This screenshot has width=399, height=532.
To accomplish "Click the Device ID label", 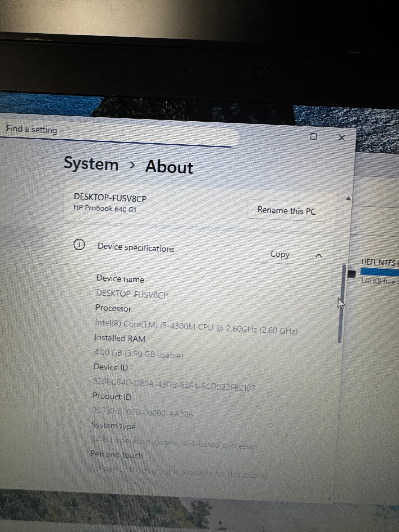I will [111, 367].
